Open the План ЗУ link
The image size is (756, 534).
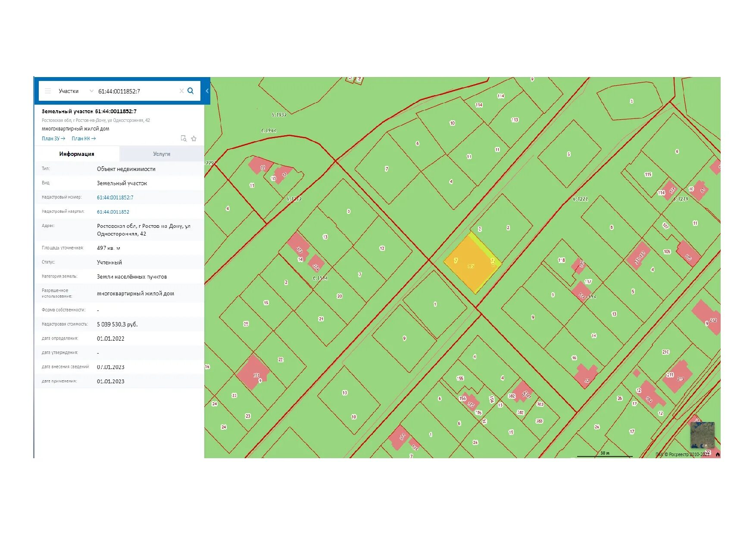tap(53, 139)
